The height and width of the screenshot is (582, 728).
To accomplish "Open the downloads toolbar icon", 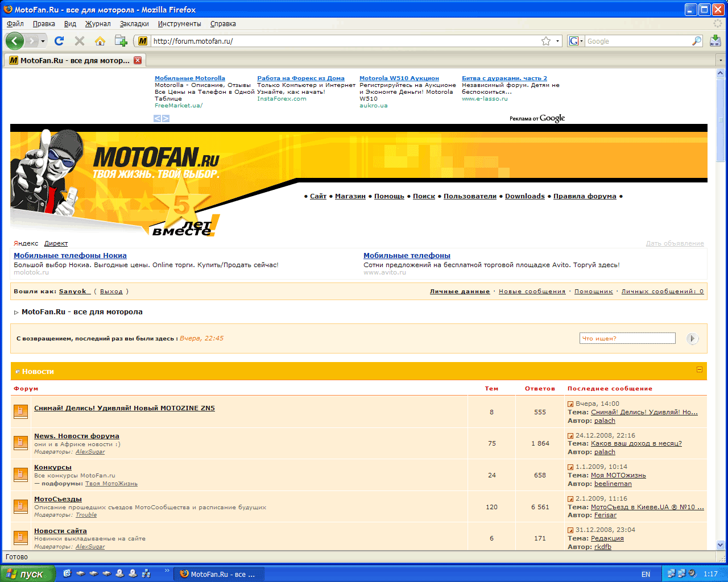I will click(715, 41).
